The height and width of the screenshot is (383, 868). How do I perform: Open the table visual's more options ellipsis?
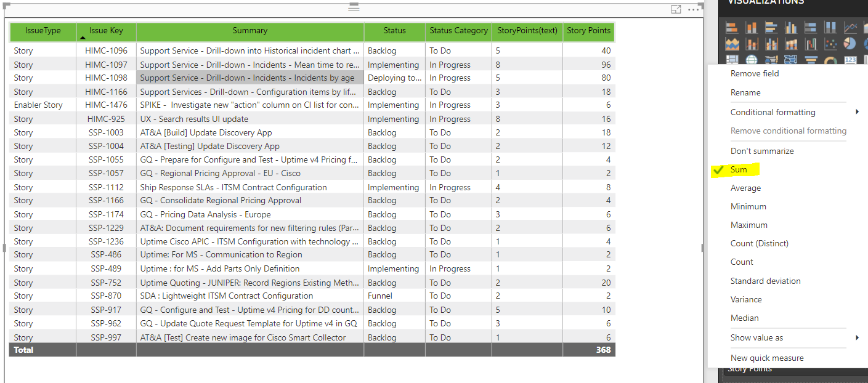pos(694,9)
